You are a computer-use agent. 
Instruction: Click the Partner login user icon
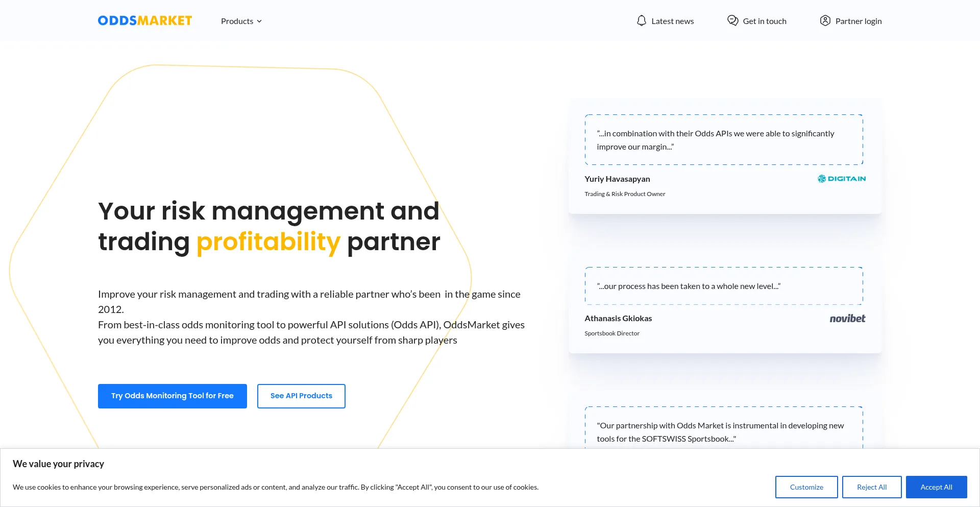click(825, 21)
